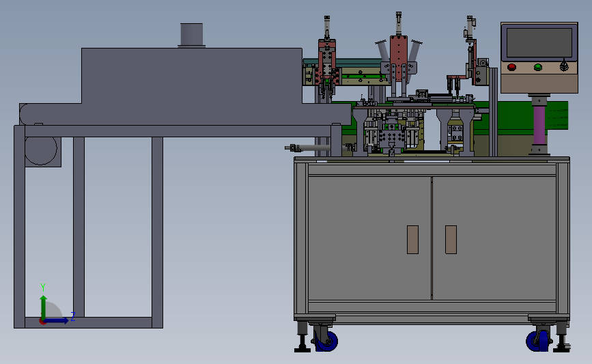Viewport: 592px width, 364px height.
Task: Click the red origin point of the triad
Action: [42, 322]
